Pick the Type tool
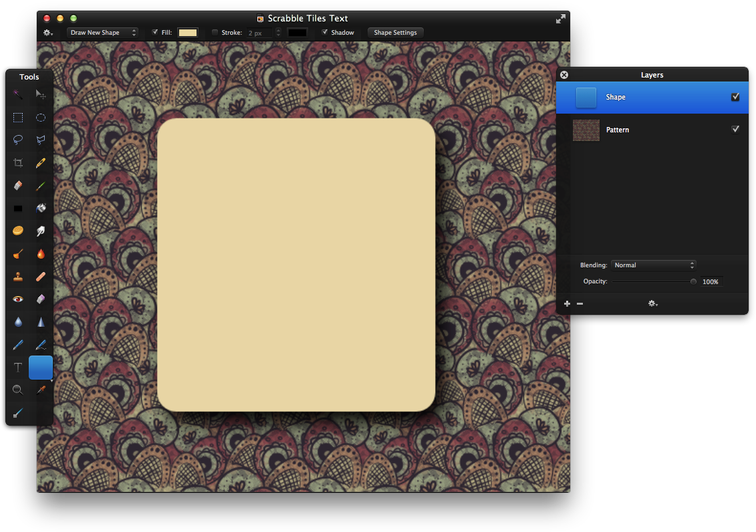This screenshot has width=756, height=532. click(x=17, y=367)
